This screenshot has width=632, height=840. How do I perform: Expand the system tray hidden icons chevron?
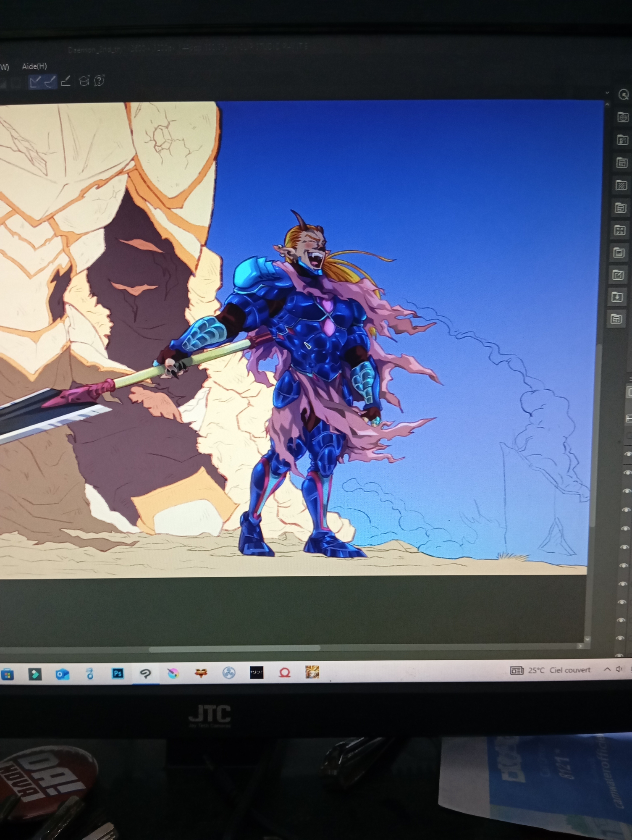607,669
